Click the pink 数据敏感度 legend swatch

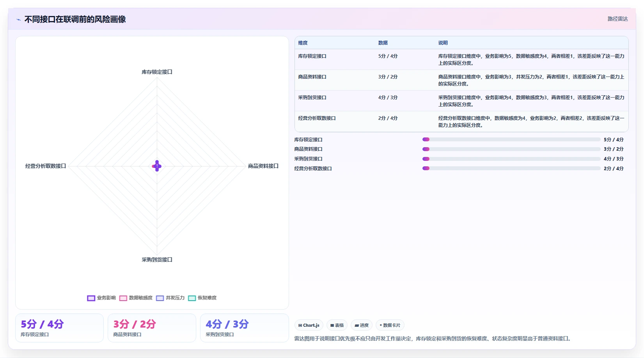(123, 298)
